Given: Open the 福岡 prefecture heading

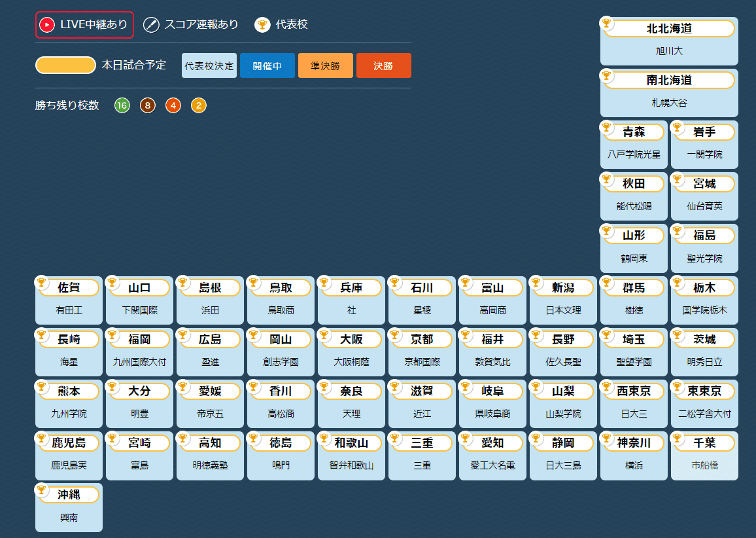Looking at the screenshot, I should pos(140,340).
